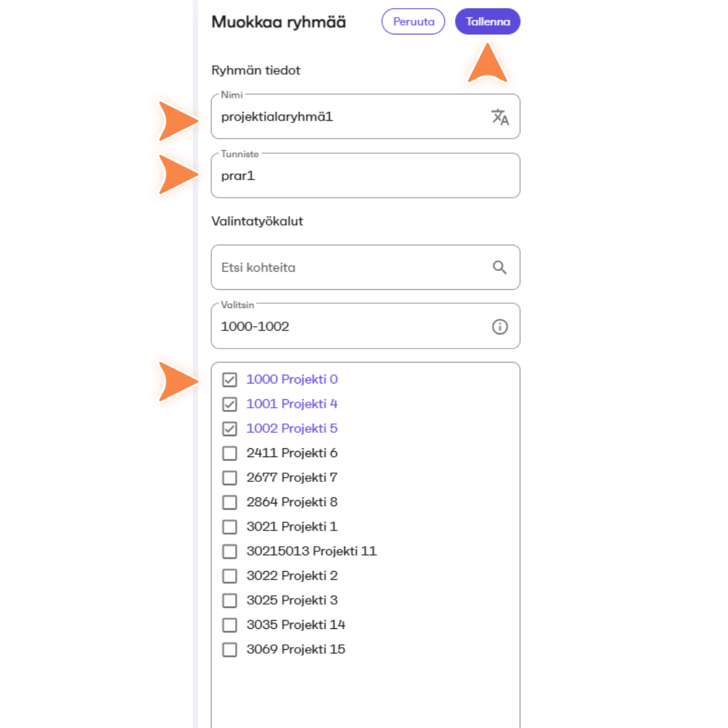Viewport: 728px width, 728px height.
Task: Check the 3035 Projekti 14 checkbox
Action: 229,625
